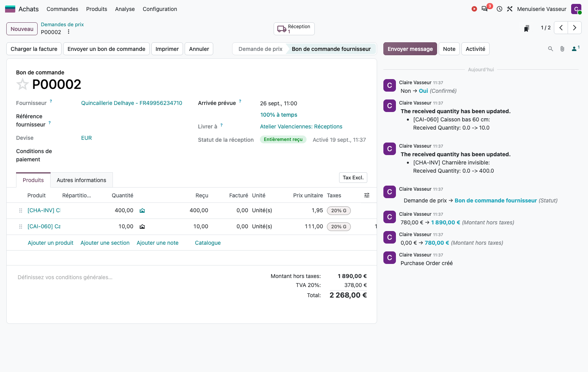Click Charger la facture

[x=34, y=49]
